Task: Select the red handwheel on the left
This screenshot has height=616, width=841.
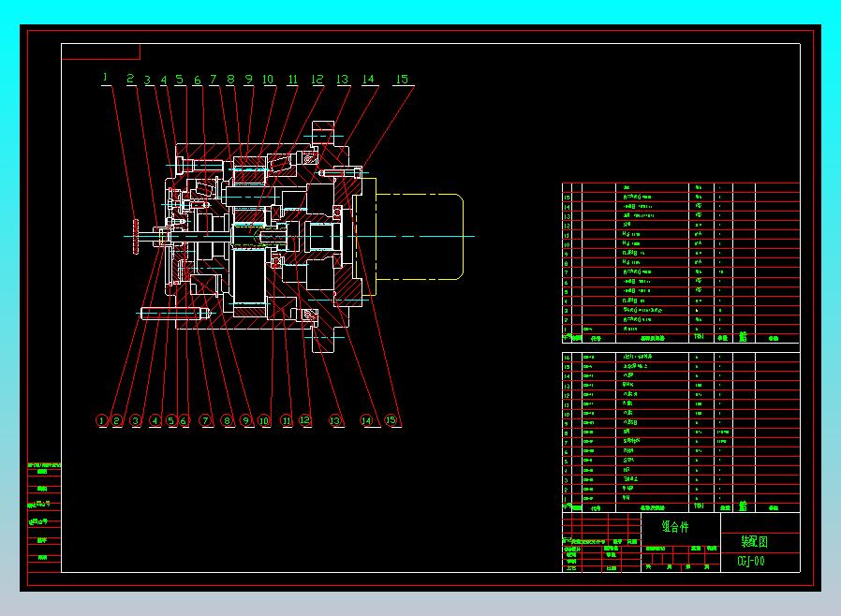Action: (137, 235)
